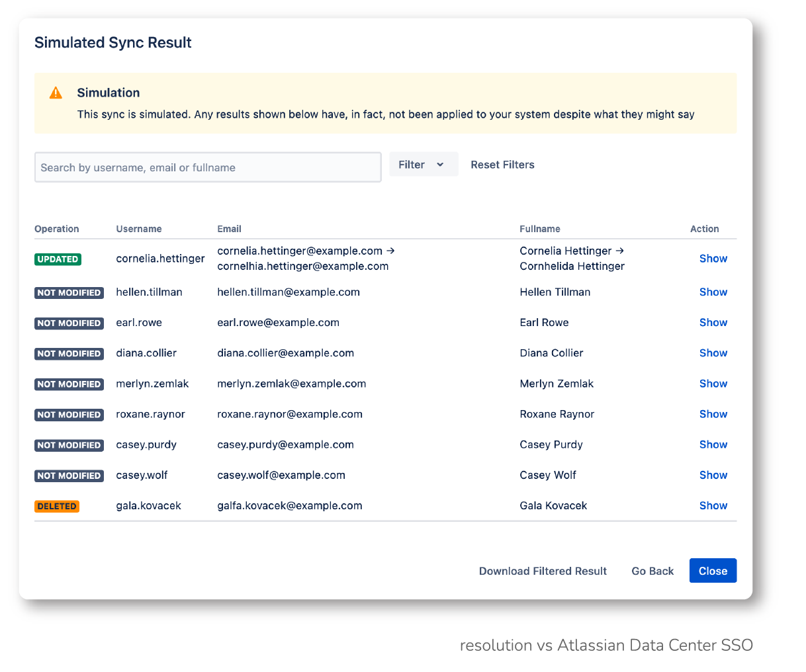Click the Operation column header
Image resolution: width=806 pixels, height=672 pixels.
coord(57,229)
